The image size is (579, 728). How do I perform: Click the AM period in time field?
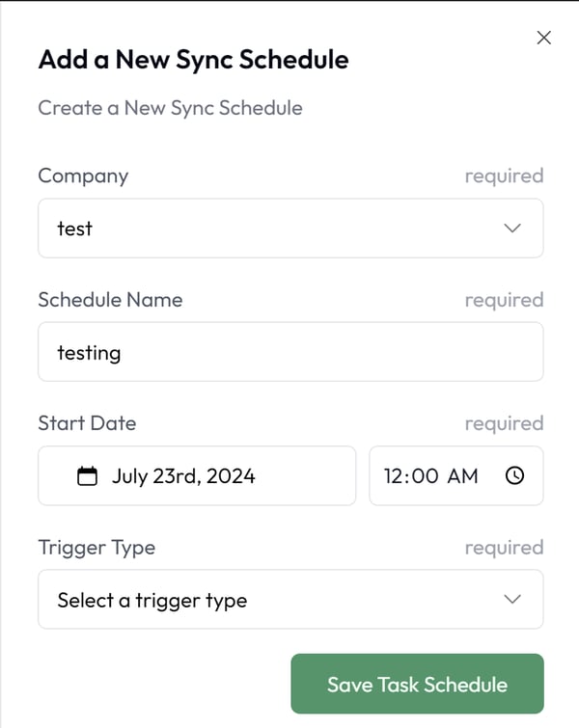tap(462, 476)
